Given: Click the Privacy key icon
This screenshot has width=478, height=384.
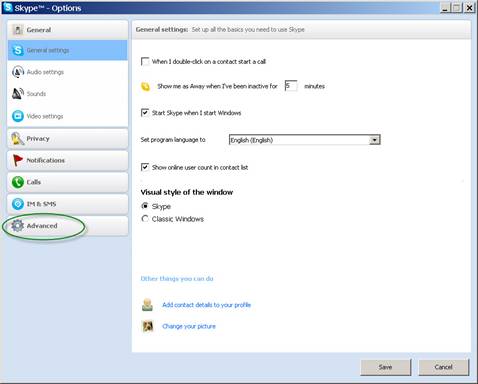Looking at the screenshot, I should (x=17, y=139).
